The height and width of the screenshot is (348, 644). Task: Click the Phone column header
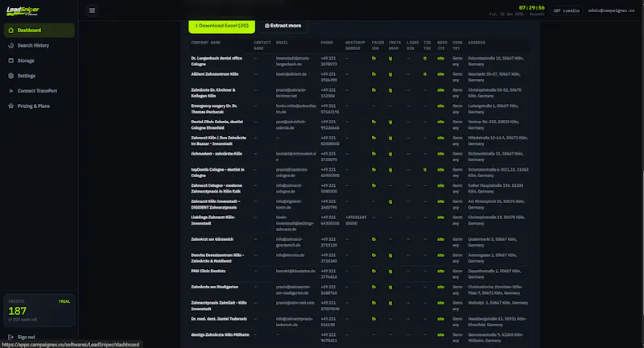pos(327,43)
